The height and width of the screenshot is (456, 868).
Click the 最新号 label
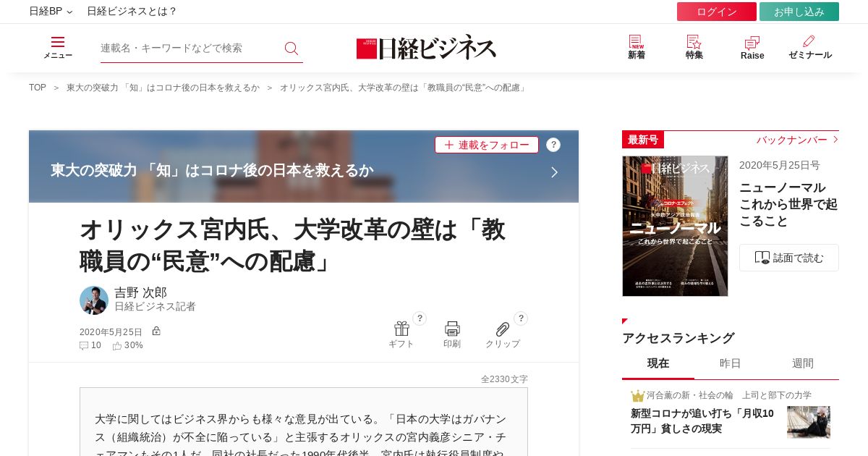pos(643,140)
